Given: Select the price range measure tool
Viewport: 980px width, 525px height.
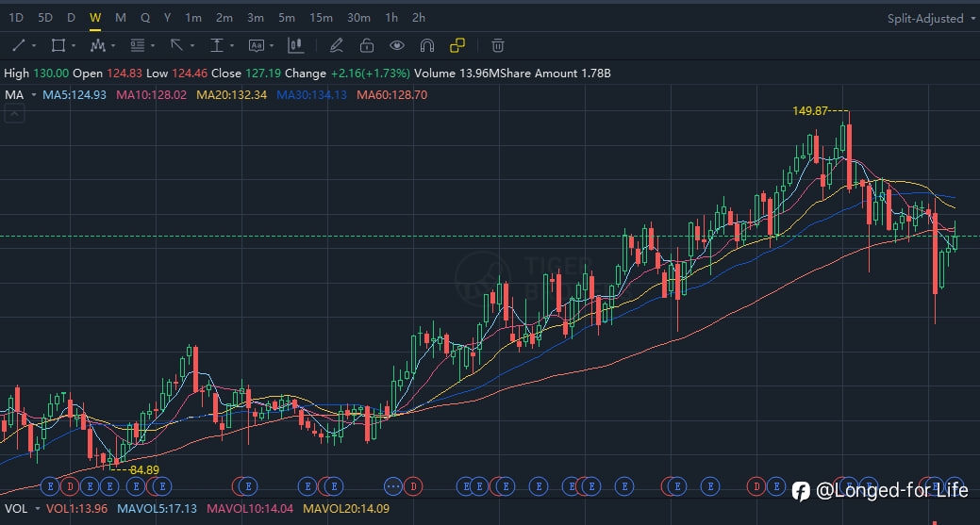Looking at the screenshot, I should pyautogui.click(x=216, y=45).
